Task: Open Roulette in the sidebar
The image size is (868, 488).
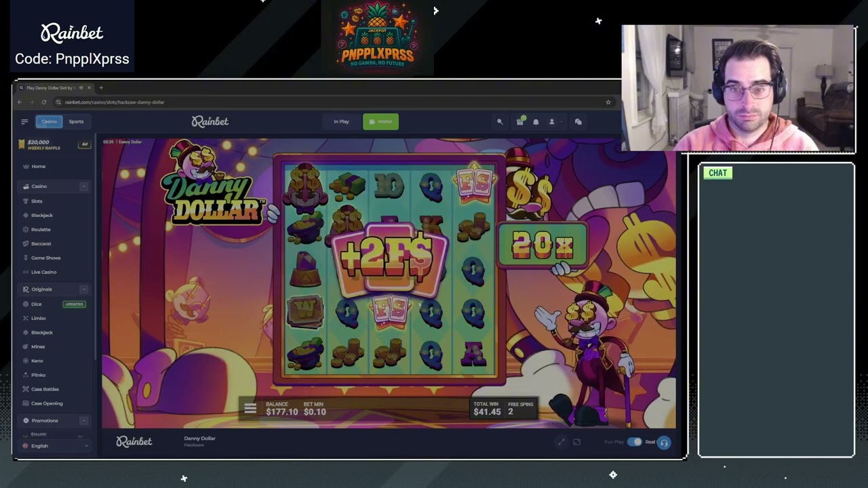Action: 41,230
